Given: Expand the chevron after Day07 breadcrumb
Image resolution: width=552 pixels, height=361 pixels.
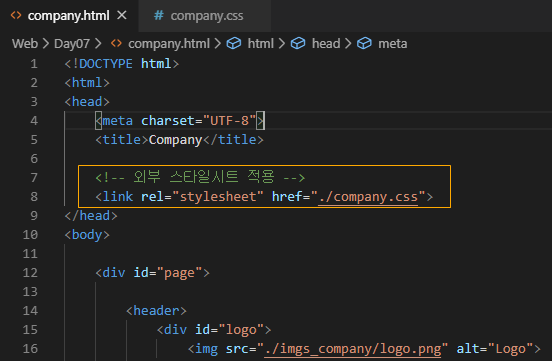Looking at the screenshot, I should pos(98,44).
